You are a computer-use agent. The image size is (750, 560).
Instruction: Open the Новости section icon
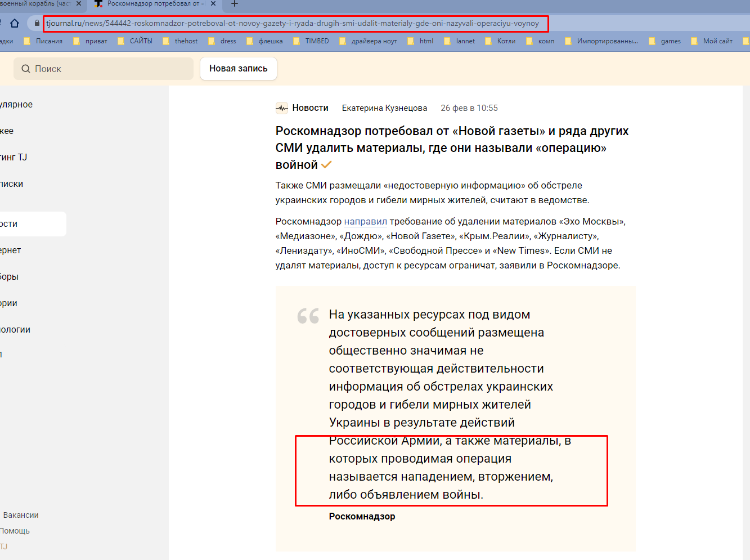click(x=282, y=108)
